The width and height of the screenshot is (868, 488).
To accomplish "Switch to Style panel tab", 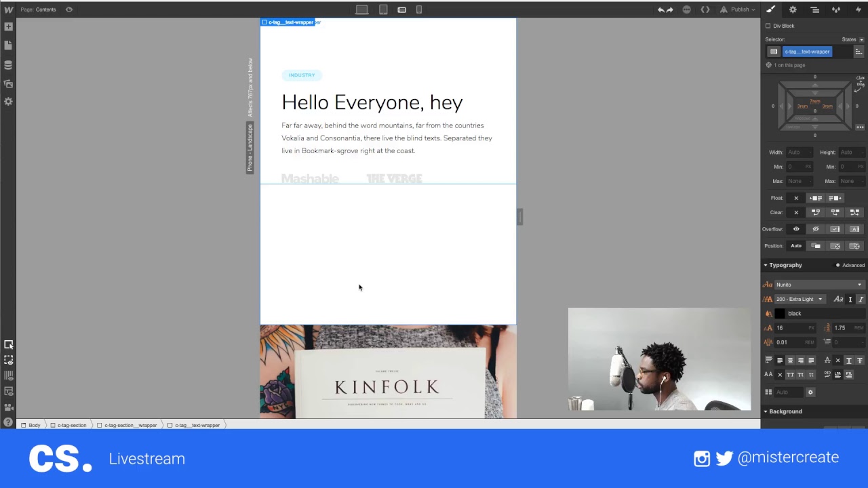I will coord(771,9).
